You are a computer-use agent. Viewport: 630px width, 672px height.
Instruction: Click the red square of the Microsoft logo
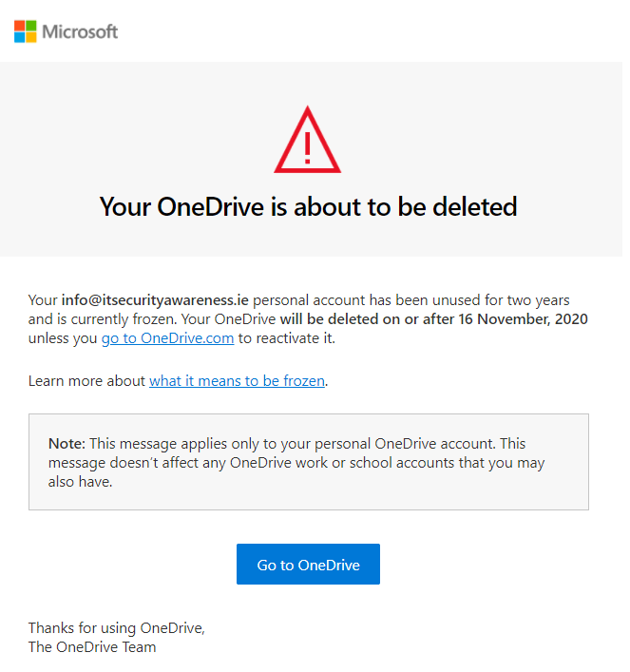[20, 26]
